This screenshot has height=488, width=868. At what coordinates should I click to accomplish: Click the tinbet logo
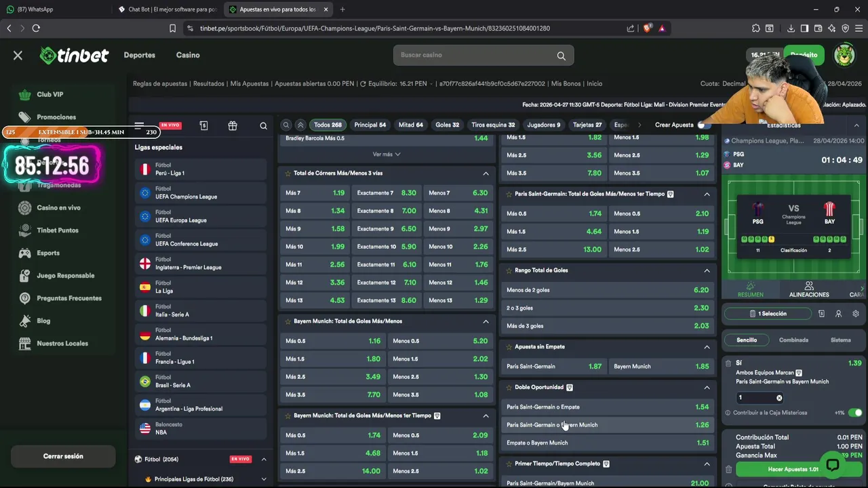tap(74, 56)
